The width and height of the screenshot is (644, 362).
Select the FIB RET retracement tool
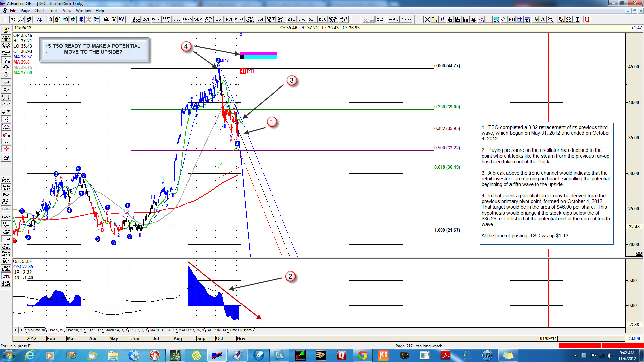point(450,19)
